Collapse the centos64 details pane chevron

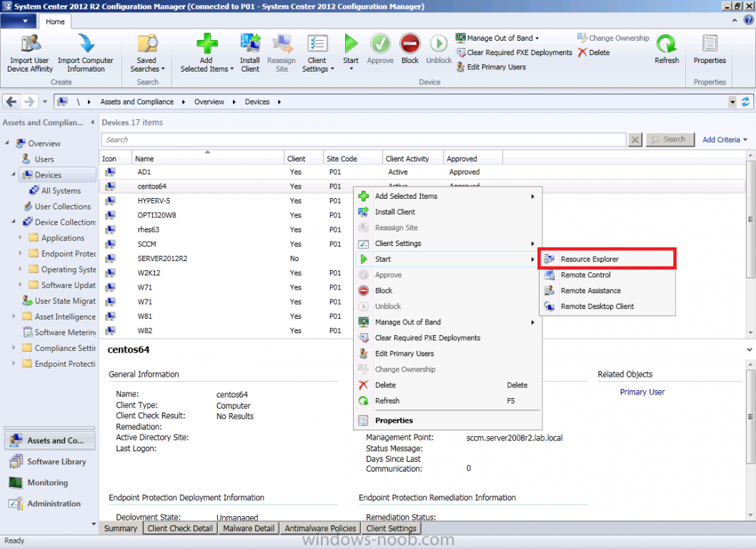[750, 350]
